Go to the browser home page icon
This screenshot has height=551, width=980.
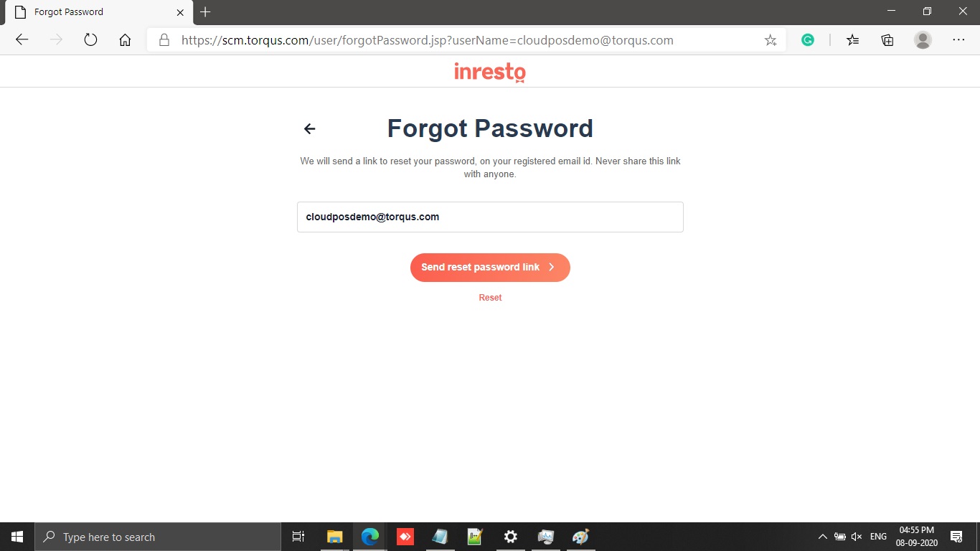(x=125, y=40)
